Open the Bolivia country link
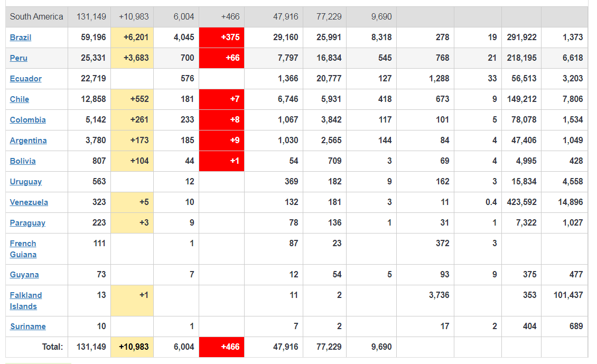The image size is (597, 364). pyautogui.click(x=23, y=161)
